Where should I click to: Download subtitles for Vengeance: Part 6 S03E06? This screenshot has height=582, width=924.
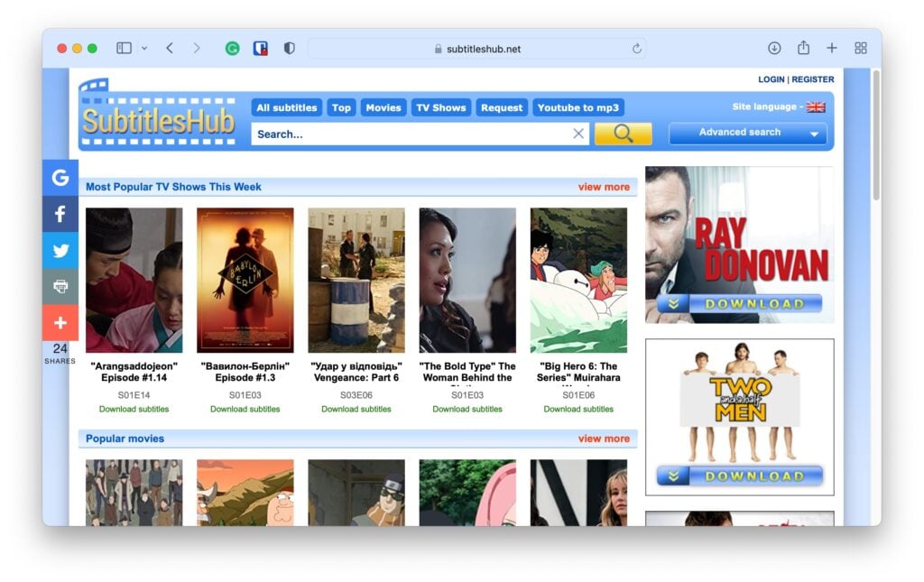[x=356, y=409]
